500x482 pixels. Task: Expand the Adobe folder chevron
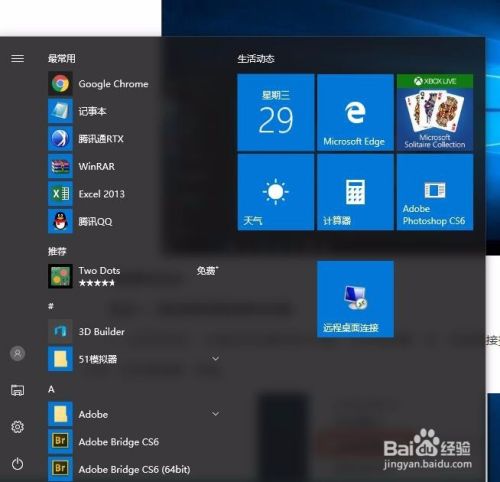pos(216,414)
